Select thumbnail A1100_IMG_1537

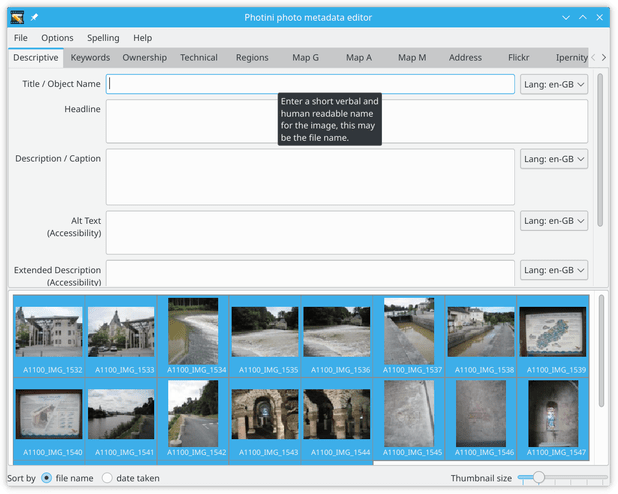pos(409,336)
